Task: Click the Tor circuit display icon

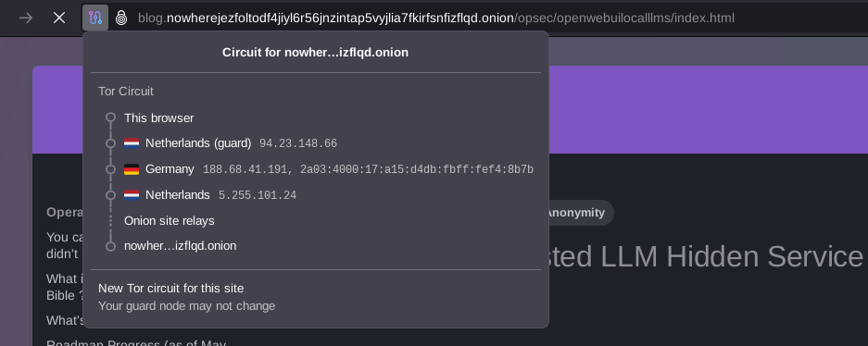Action: pos(95,19)
